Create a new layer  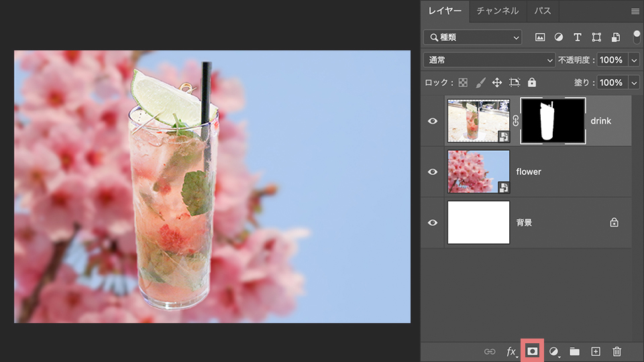pos(596,351)
